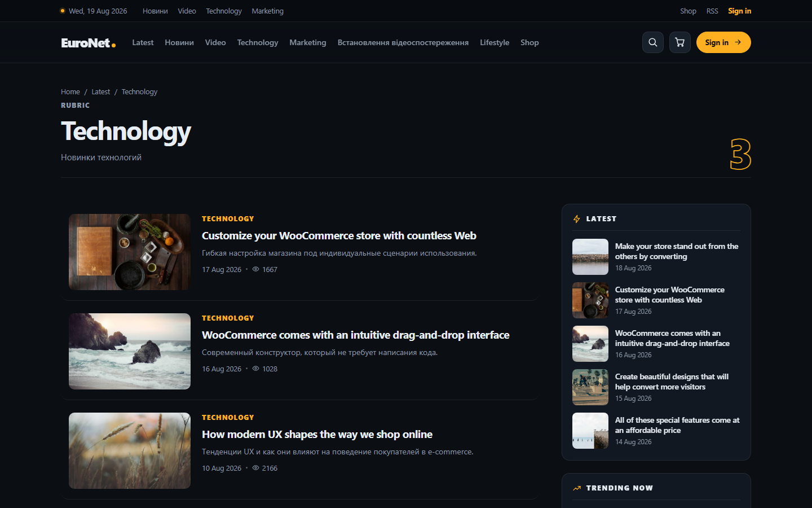Click sidebar thumbnail for 'Create beautiful designs'
812x508 pixels.
pos(590,387)
